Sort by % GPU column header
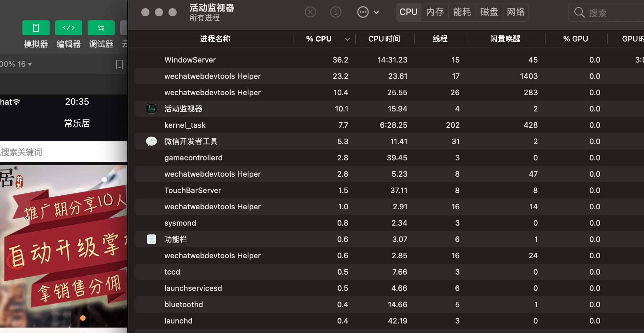Screen dimensions: 644x333 coord(576,39)
